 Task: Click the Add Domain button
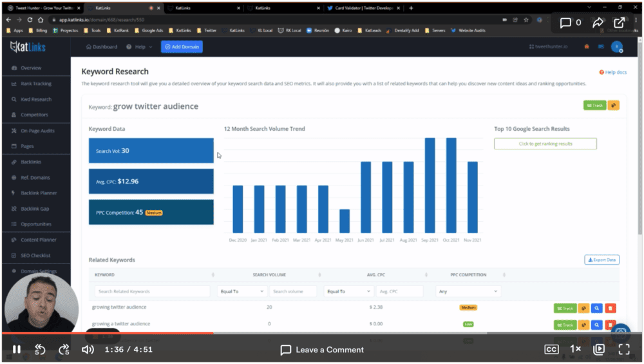pyautogui.click(x=182, y=47)
